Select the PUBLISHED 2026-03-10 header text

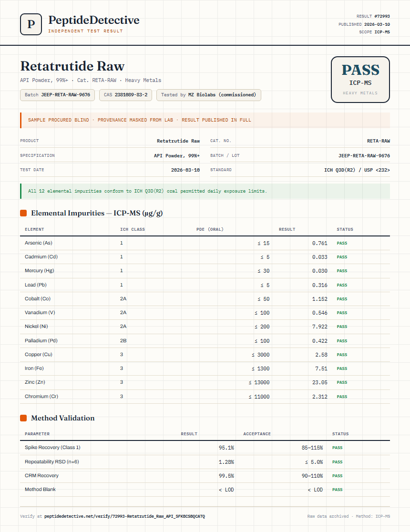click(364, 24)
